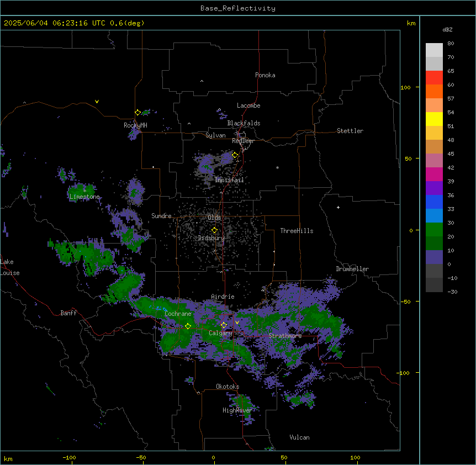Click the yellow V marker east of Calgary diamond
The height and width of the screenshot is (465, 476).
237,323
